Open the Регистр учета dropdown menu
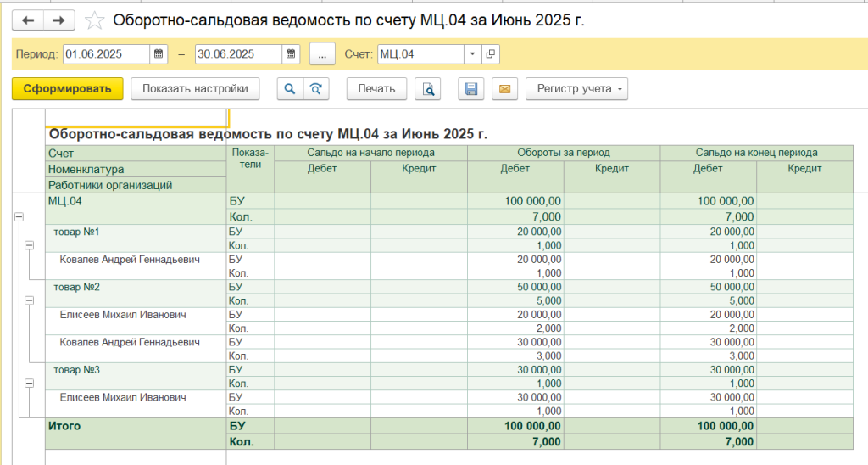This screenshot has width=868, height=465. tap(576, 88)
